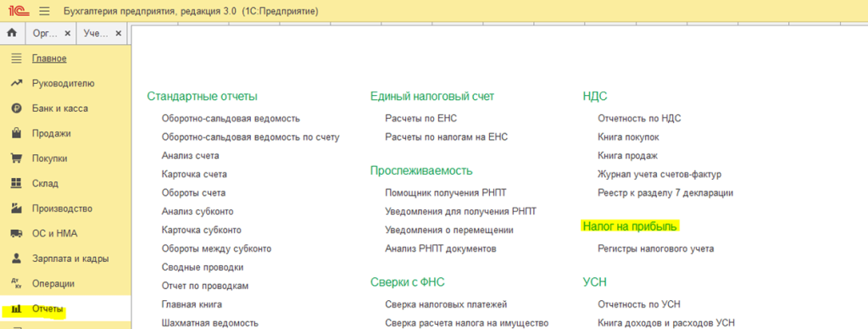Click the ОС и НМА truck icon

pos(16,234)
